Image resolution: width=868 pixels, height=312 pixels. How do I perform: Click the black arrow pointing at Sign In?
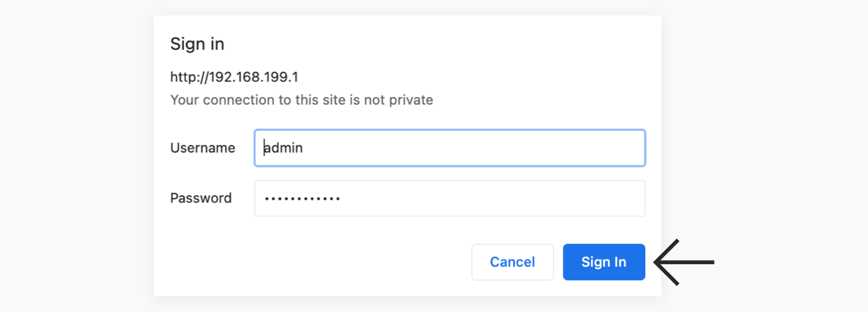[x=684, y=262]
